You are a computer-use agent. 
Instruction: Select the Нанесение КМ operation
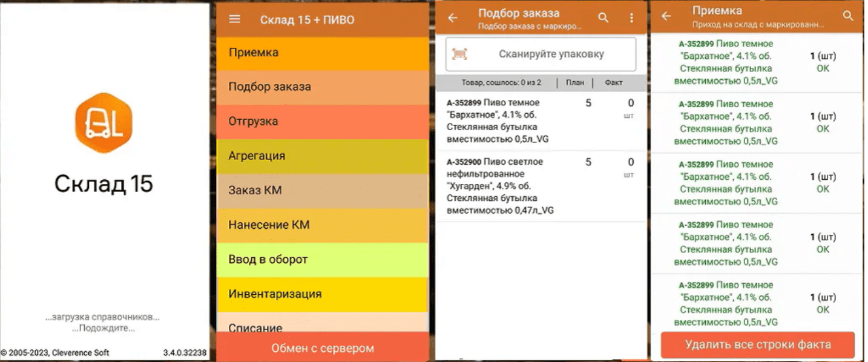tap(321, 224)
